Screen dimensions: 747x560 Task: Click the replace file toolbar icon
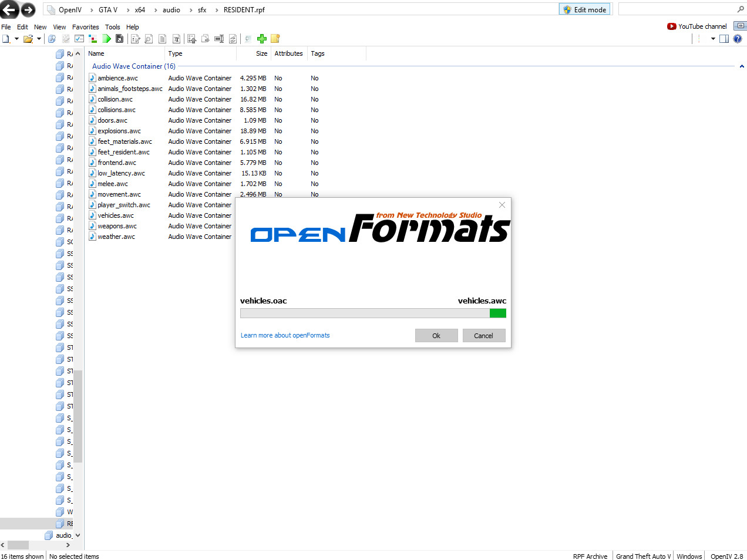click(233, 39)
